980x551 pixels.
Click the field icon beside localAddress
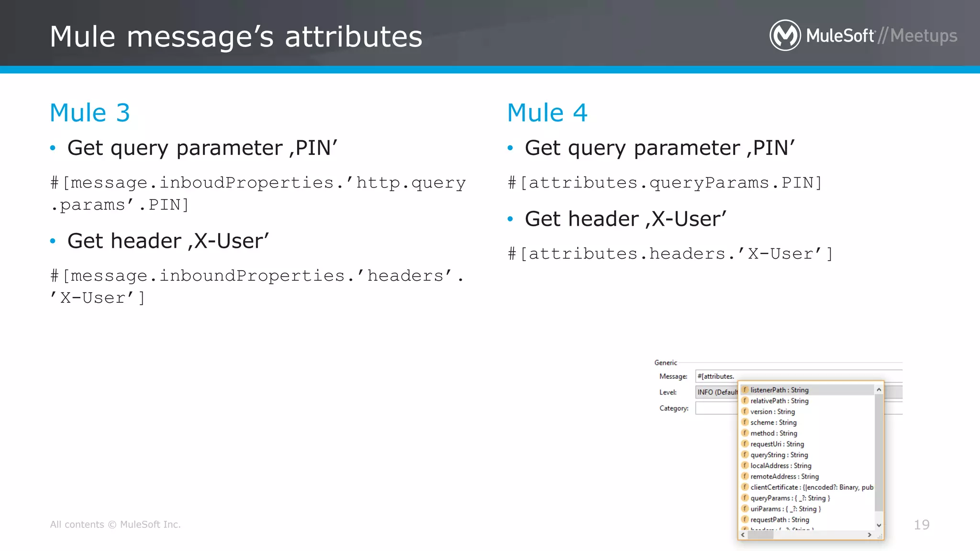(745, 465)
